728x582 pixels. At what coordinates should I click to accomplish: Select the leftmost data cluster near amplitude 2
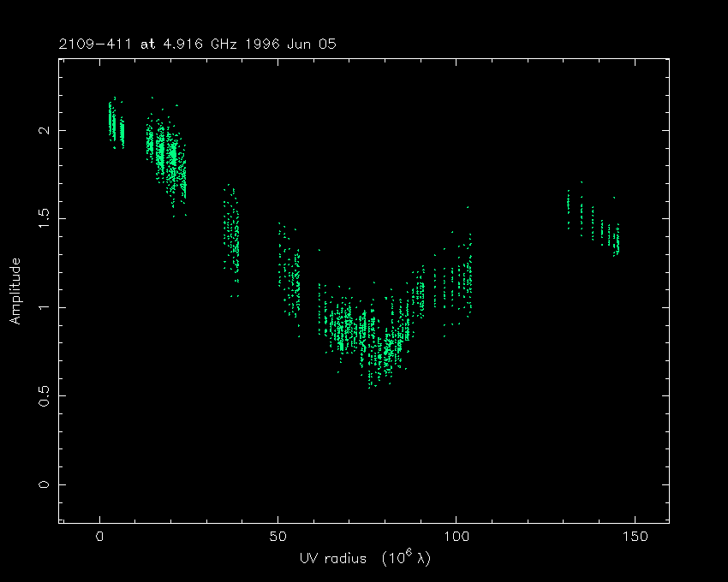pyautogui.click(x=116, y=125)
